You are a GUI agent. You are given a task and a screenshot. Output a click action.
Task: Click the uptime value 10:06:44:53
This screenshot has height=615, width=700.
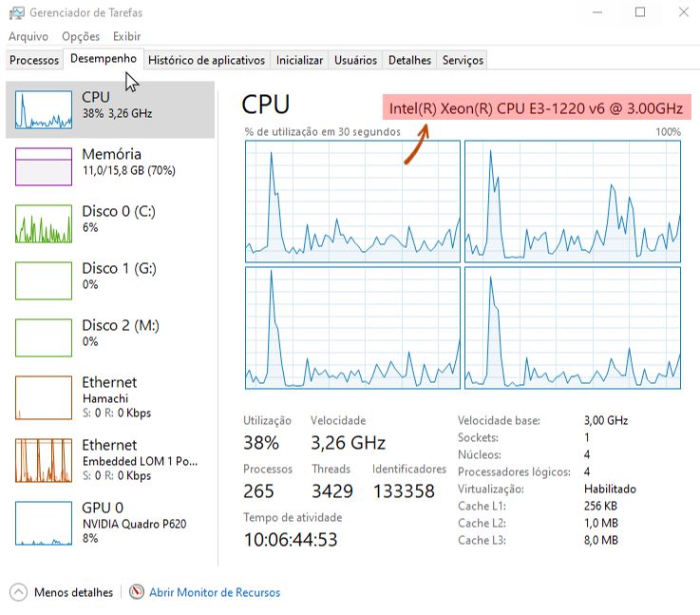pos(291,540)
